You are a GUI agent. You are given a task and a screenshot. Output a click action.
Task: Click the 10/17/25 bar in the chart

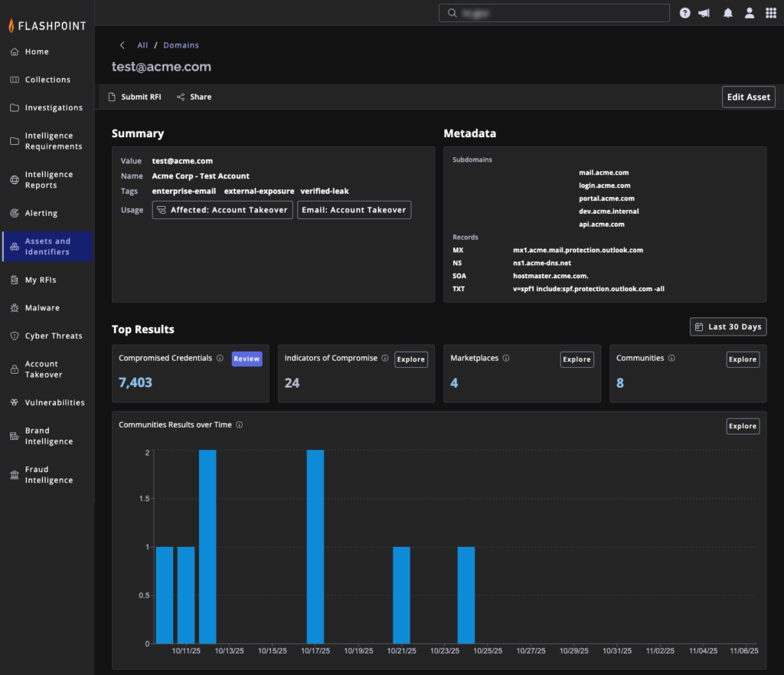tap(315, 546)
